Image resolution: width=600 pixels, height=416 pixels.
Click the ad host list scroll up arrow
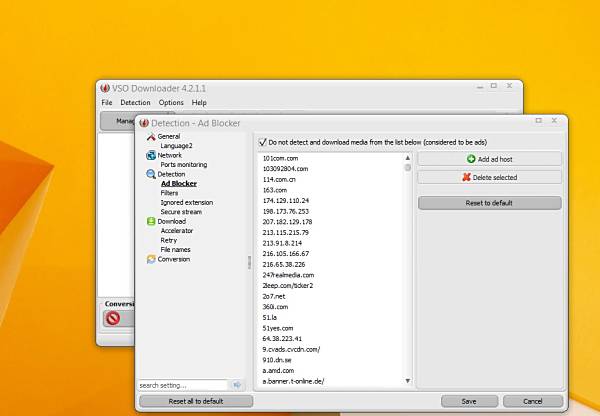[408, 158]
